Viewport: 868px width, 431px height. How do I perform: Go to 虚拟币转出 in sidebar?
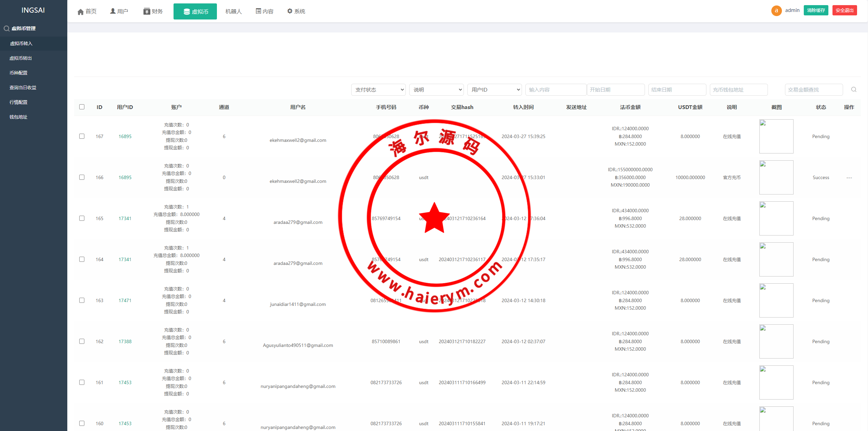click(x=21, y=58)
